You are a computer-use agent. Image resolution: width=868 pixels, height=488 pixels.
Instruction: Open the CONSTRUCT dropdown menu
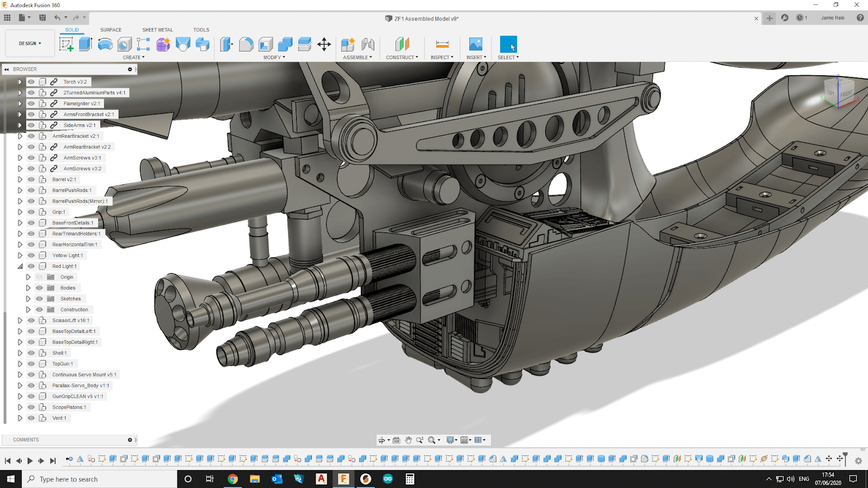(402, 57)
